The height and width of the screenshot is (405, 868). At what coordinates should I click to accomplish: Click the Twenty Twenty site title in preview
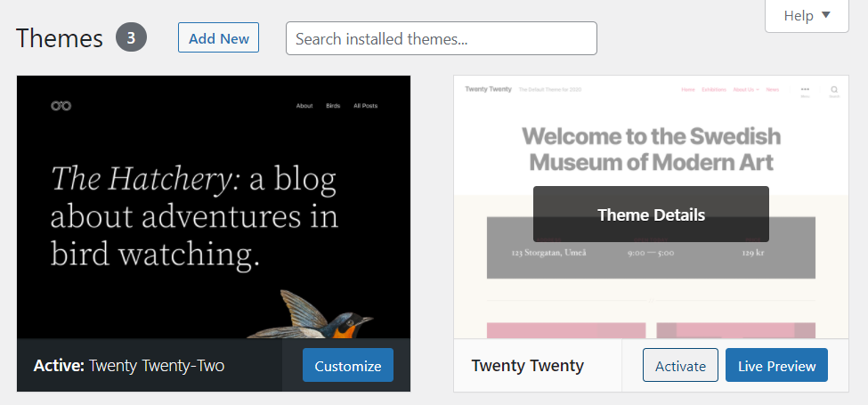(x=488, y=89)
